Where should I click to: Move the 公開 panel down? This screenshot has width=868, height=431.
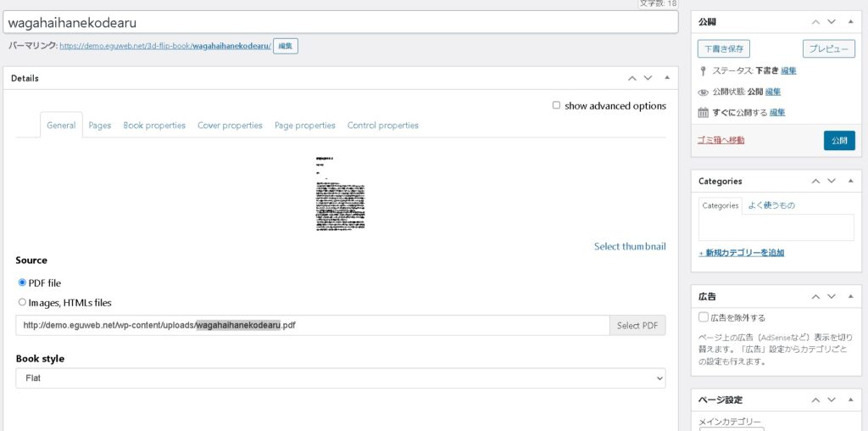click(832, 21)
